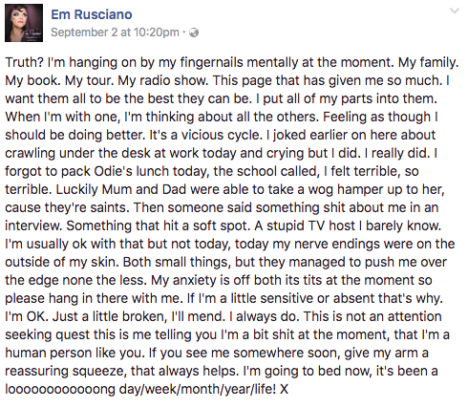Expand the post options chevron arrow
The width and height of the screenshot is (468, 408).
pos(455,11)
